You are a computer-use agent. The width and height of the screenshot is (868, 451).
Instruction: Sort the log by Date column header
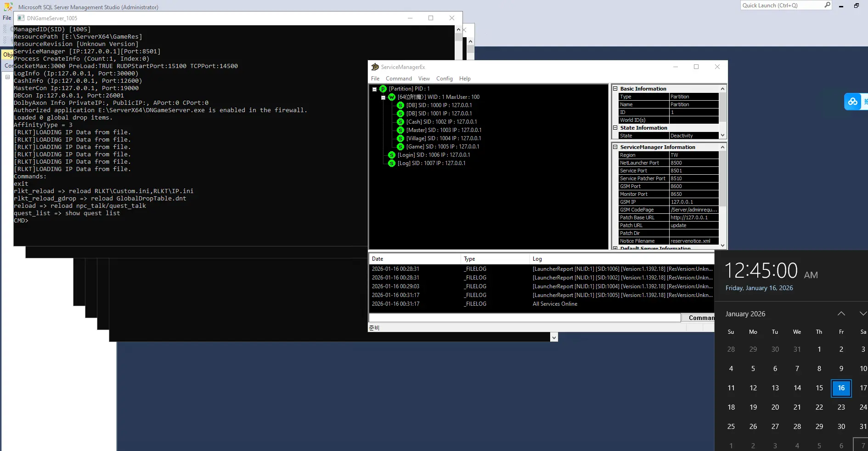[415, 259]
